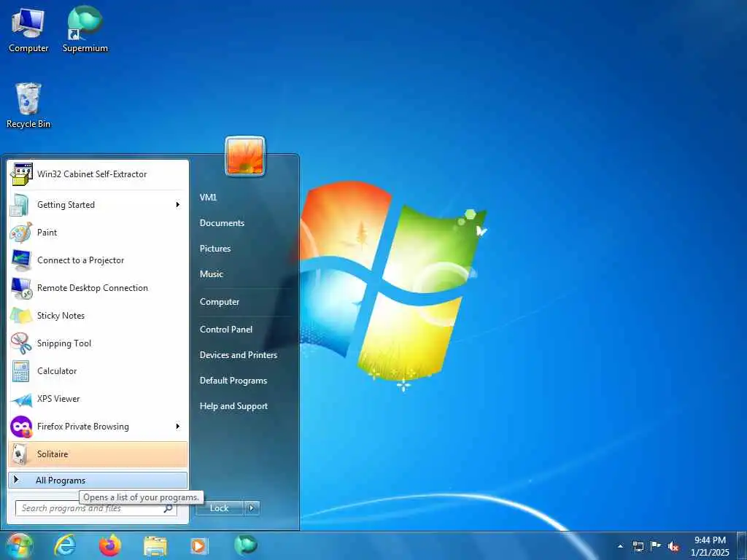Expand the Getting Started submenu arrow
Image resolution: width=747 pixels, height=560 pixels.
178,205
